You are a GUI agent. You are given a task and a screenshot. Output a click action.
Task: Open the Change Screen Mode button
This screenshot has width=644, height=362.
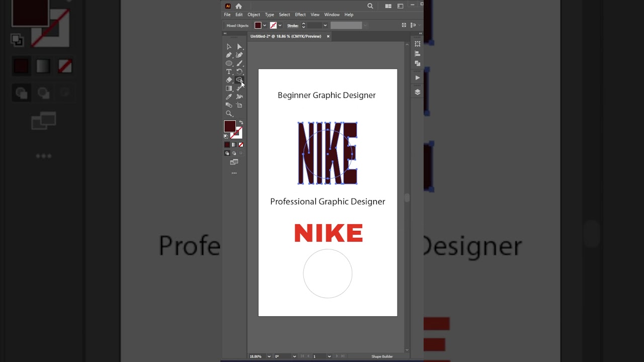pos(234,162)
